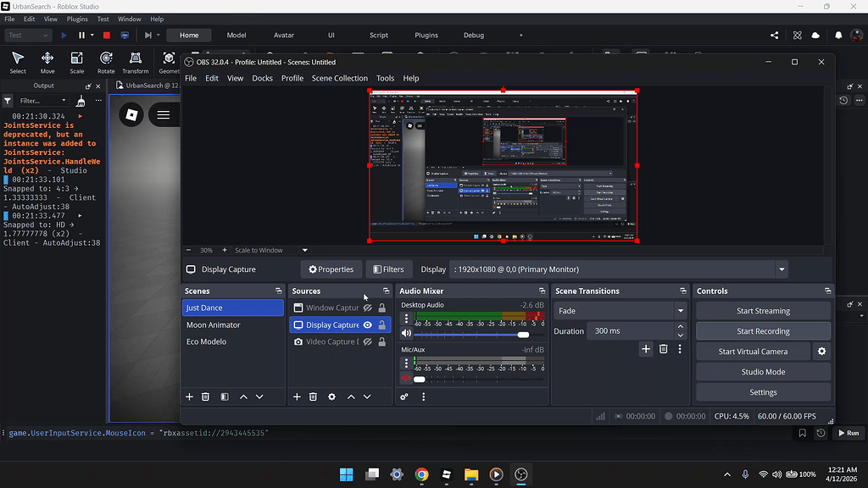Open OBS Scene Collection menu
The height and width of the screenshot is (488, 868).
(339, 78)
